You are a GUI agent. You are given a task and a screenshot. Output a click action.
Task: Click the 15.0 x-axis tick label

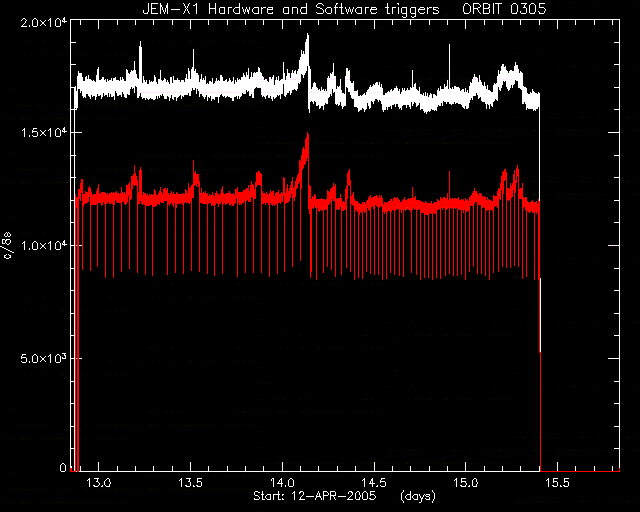466,483
